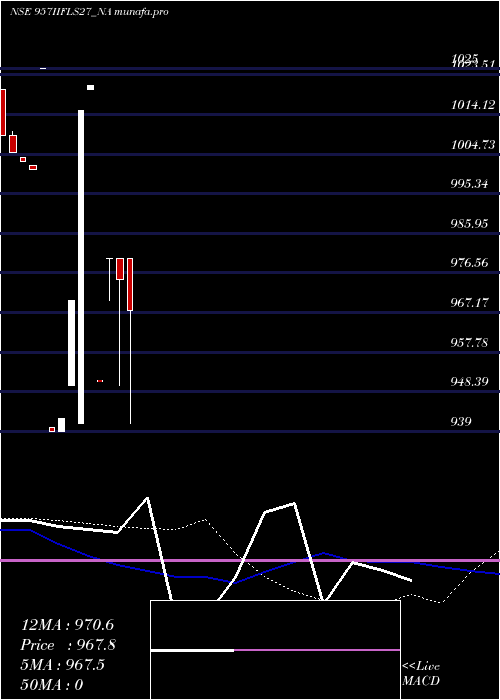Select the 939 price axis label
This screenshot has height=700, width=500.
click(461, 421)
